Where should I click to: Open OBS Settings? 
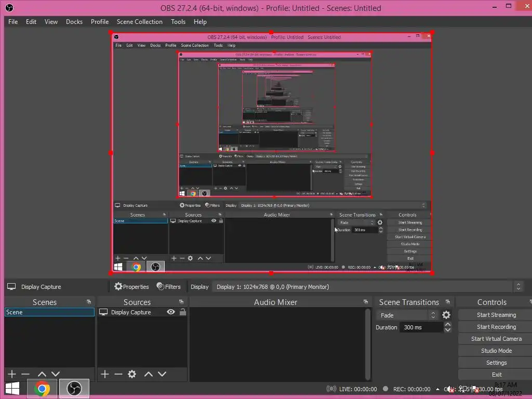(x=496, y=363)
